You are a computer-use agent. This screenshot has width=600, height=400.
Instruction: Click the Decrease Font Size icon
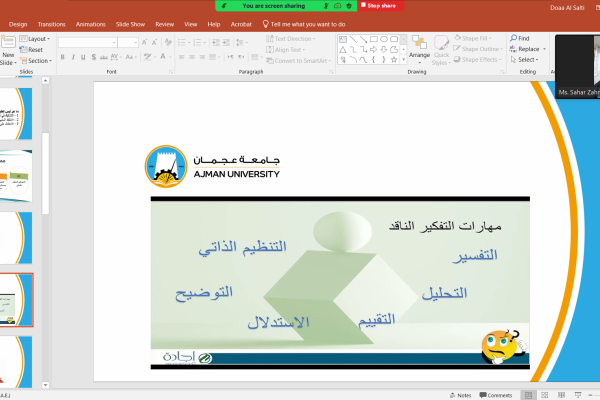[x=154, y=42]
